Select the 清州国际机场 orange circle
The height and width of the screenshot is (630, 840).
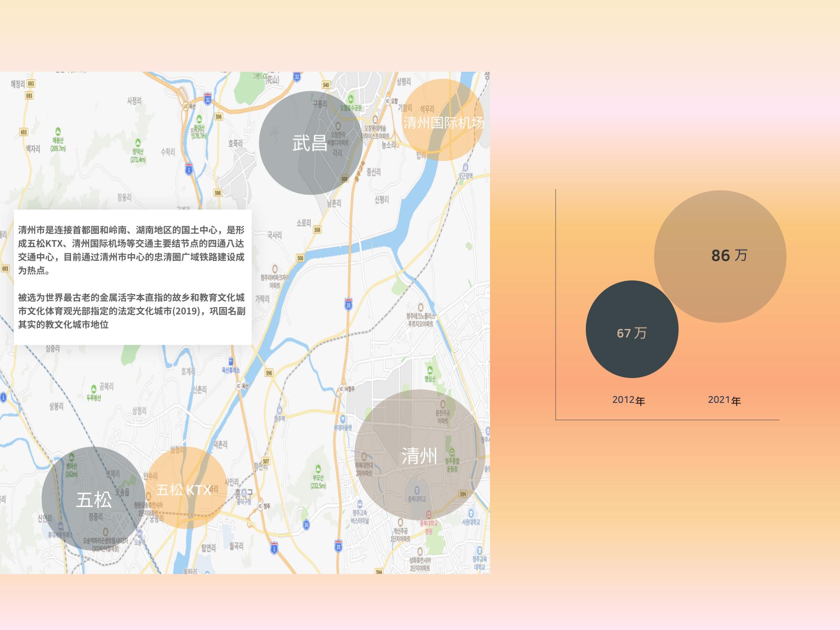[x=443, y=120]
